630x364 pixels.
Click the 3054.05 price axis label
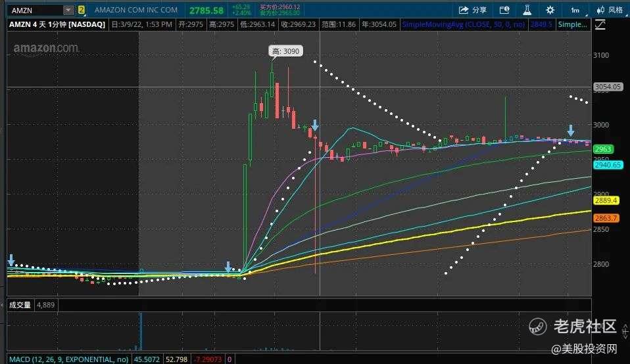click(608, 87)
